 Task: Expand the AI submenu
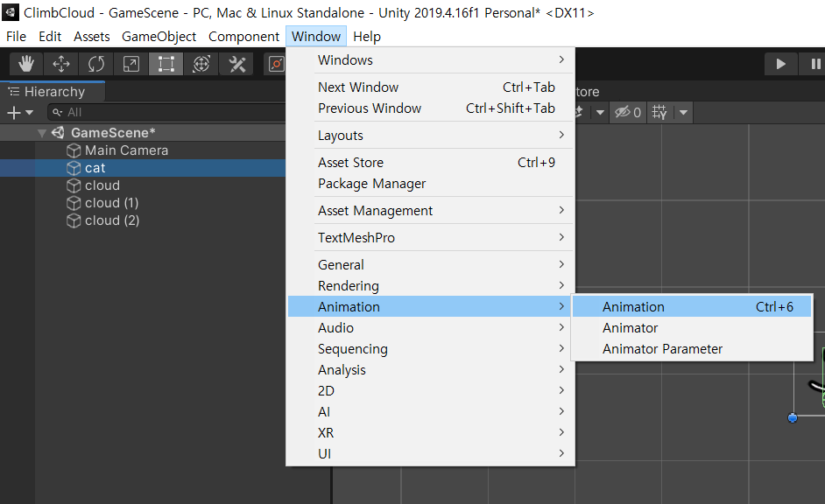[432, 411]
